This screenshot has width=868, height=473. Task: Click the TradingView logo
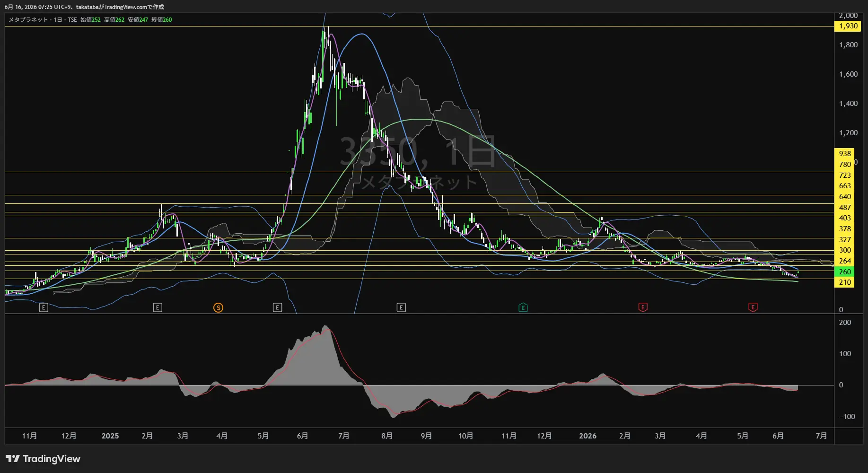click(x=43, y=459)
